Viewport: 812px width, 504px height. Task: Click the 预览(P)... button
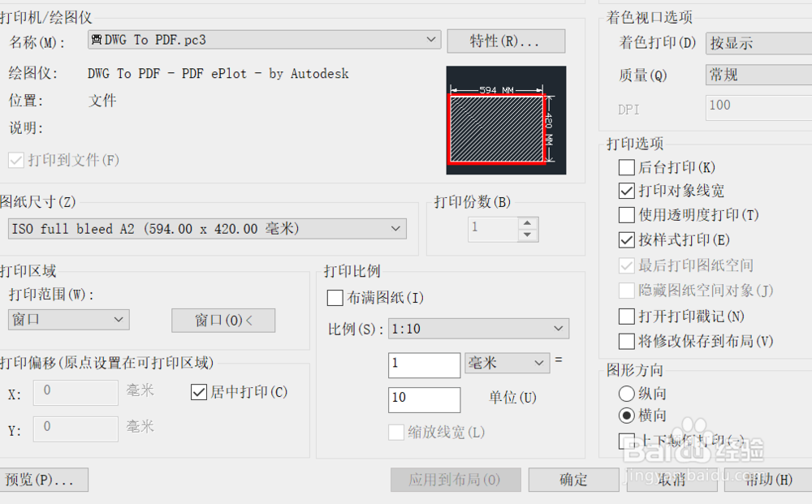44,480
